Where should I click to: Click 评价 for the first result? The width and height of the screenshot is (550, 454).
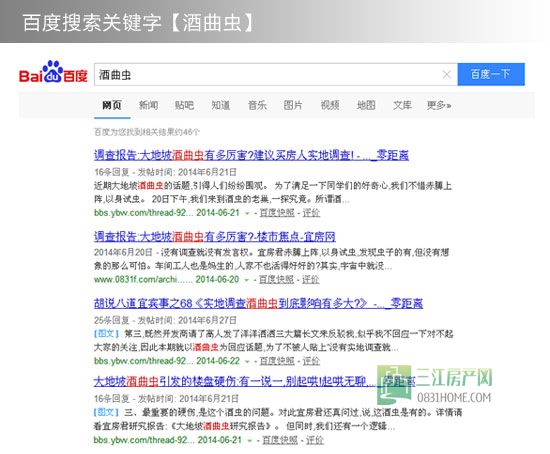tap(311, 213)
